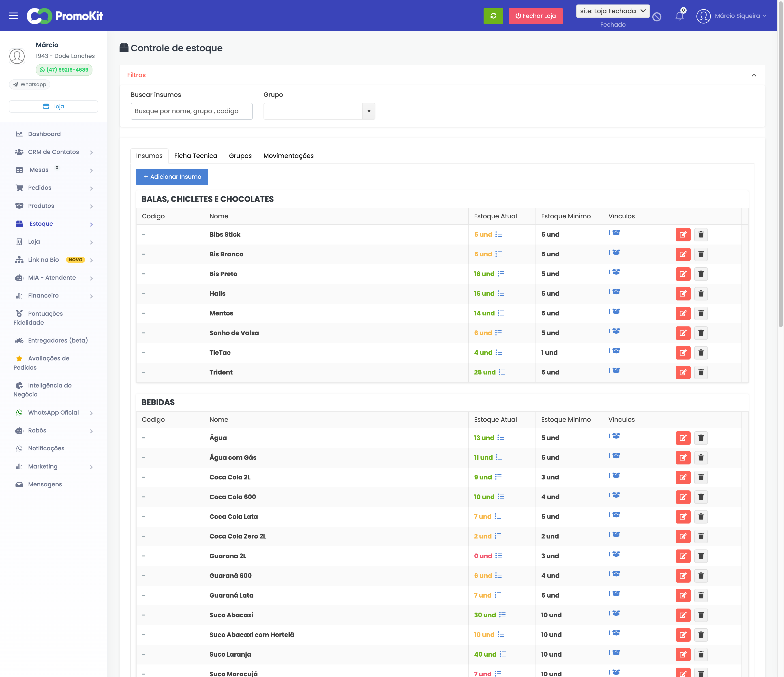The height and width of the screenshot is (677, 784).
Task: Open stock movement list for Trident
Action: [502, 372]
